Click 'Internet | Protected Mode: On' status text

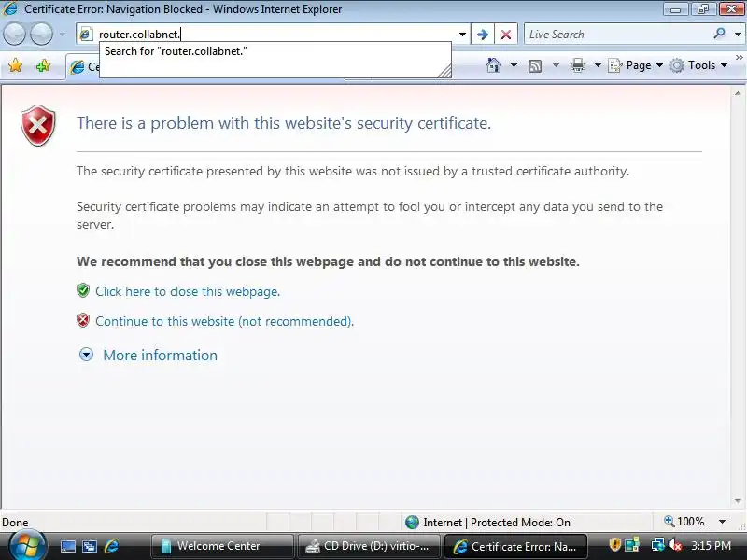pyautogui.click(x=497, y=523)
